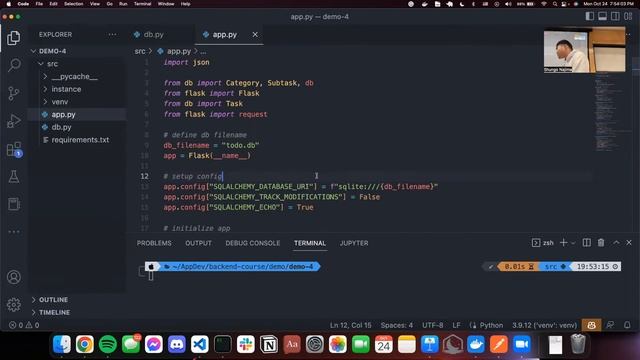
Task: Open the Selection menu in menu bar
Action: pos(73,4)
